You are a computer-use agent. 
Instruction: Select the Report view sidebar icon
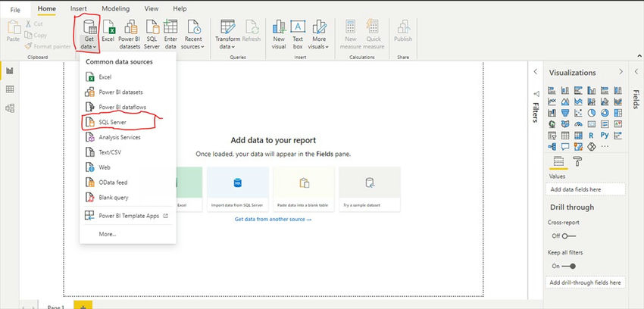coord(10,71)
